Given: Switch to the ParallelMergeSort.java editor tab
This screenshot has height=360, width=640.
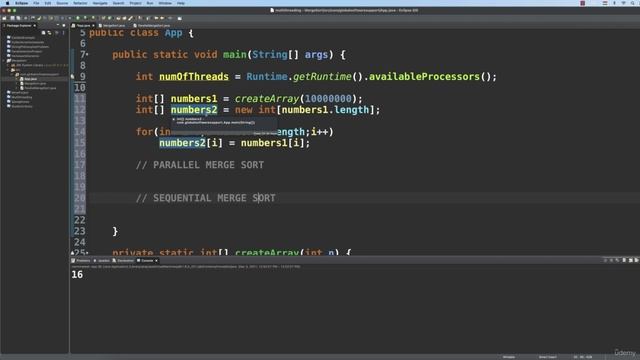Looking at the screenshot, I should 153,25.
